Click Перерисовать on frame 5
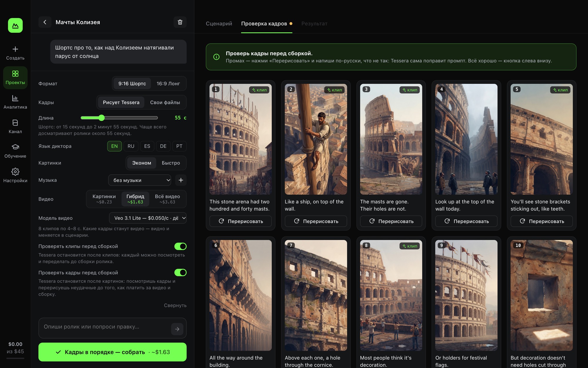This screenshot has height=368, width=588. point(542,221)
